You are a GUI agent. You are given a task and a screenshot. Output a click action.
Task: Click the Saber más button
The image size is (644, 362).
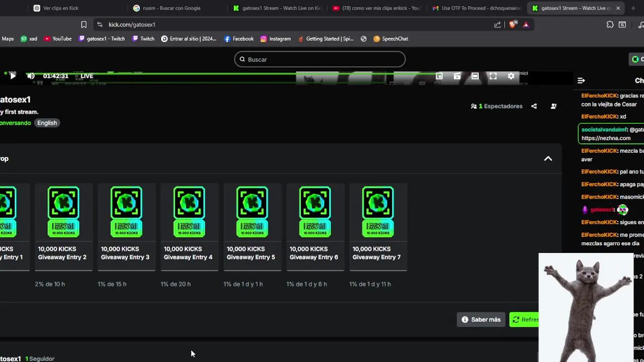coord(481,320)
